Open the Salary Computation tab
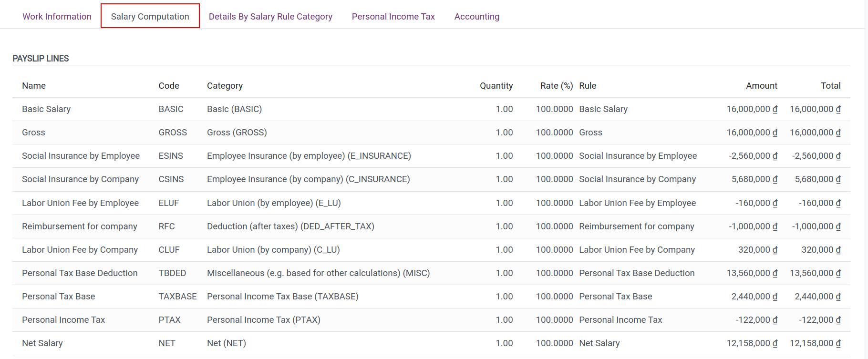The image size is (868, 359). 150,16
